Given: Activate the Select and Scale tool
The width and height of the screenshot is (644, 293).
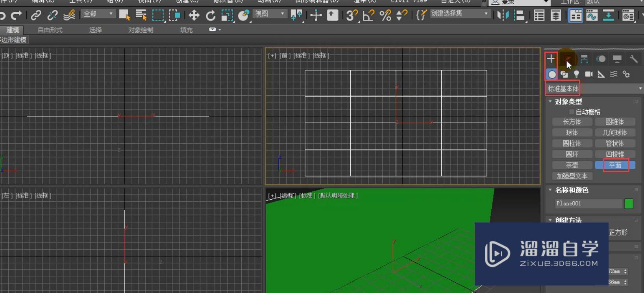Looking at the screenshot, I should tap(227, 15).
